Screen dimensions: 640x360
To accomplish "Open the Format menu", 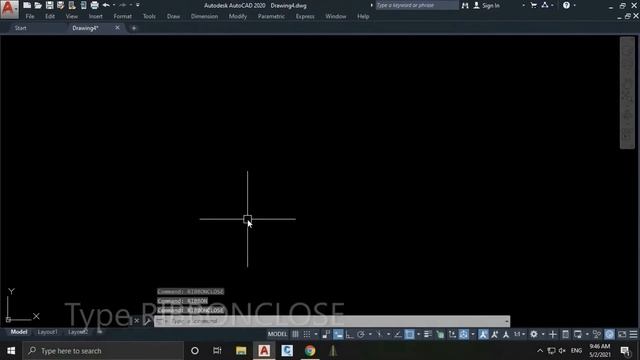I will point(122,16).
